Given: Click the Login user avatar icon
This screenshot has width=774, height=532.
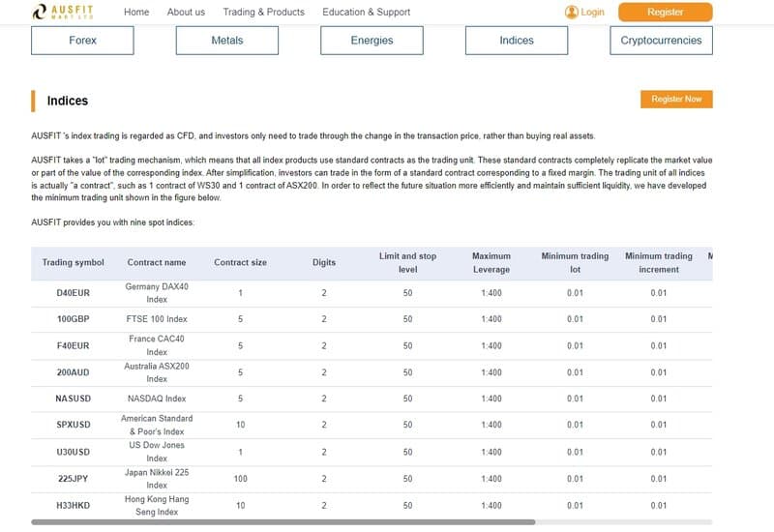Looking at the screenshot, I should click(x=571, y=12).
